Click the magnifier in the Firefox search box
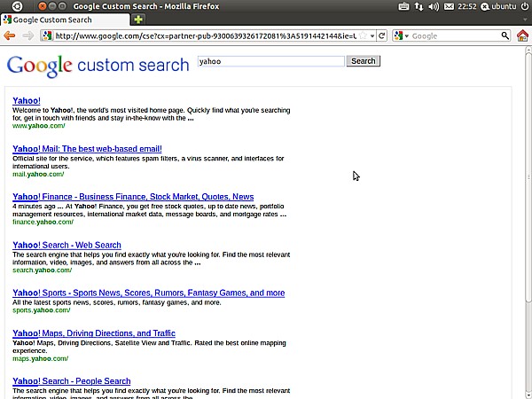 (505, 35)
